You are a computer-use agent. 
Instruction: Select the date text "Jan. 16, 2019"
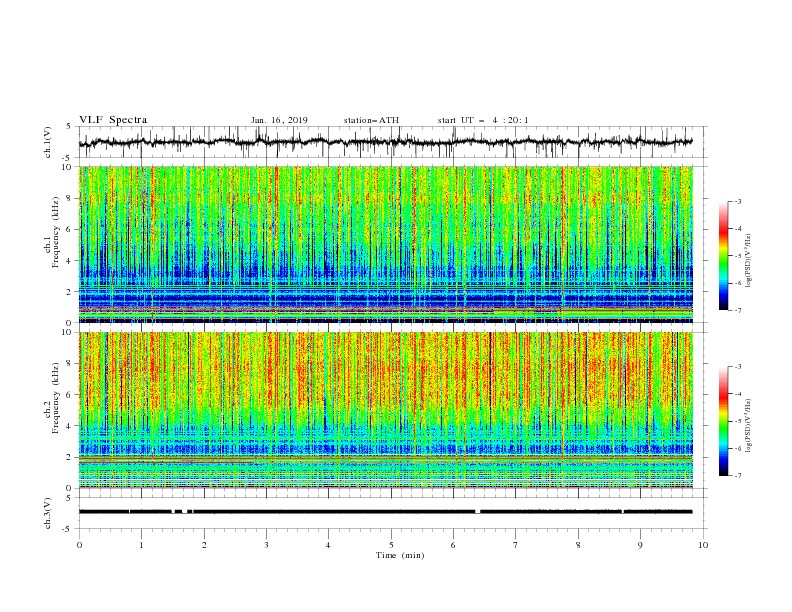coord(279,120)
